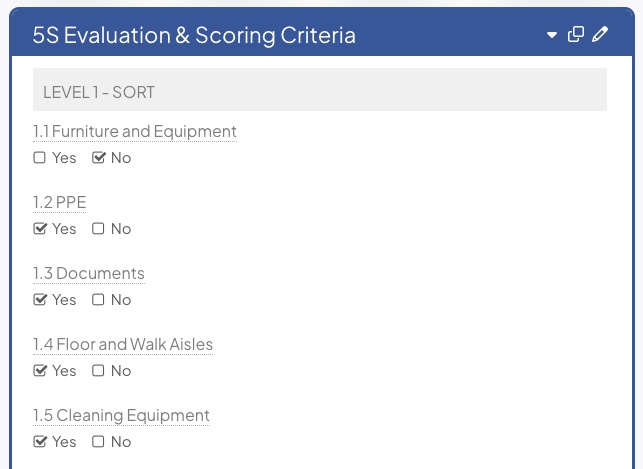This screenshot has height=469, width=643.
Task: Click the pencil edit icon in header
Action: (x=600, y=35)
